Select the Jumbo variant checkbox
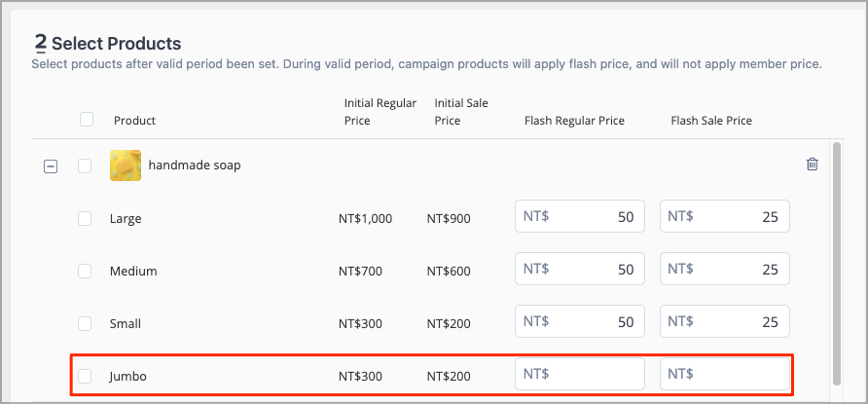This screenshot has height=404, width=868. coord(85,377)
